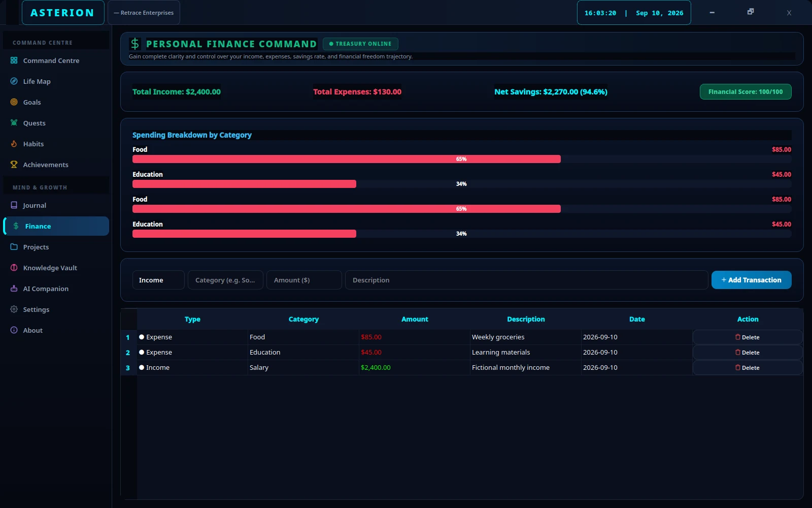
Task: Focus the Description input field
Action: [x=526, y=280]
